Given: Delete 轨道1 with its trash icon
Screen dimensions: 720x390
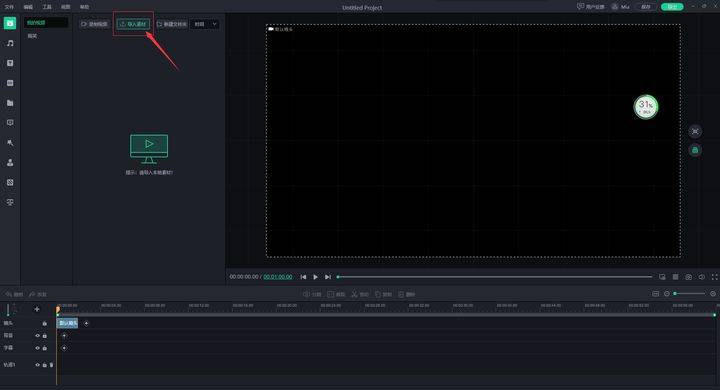Looking at the screenshot, I should (x=51, y=365).
